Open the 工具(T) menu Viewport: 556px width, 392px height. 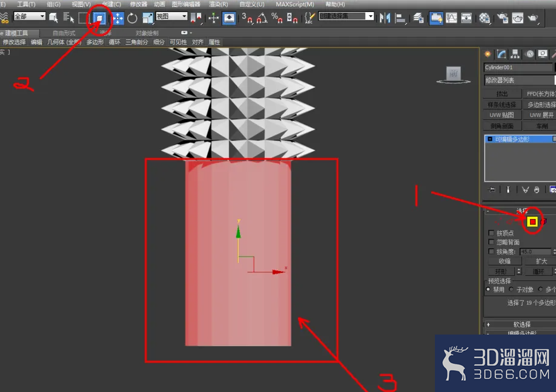tap(26, 4)
